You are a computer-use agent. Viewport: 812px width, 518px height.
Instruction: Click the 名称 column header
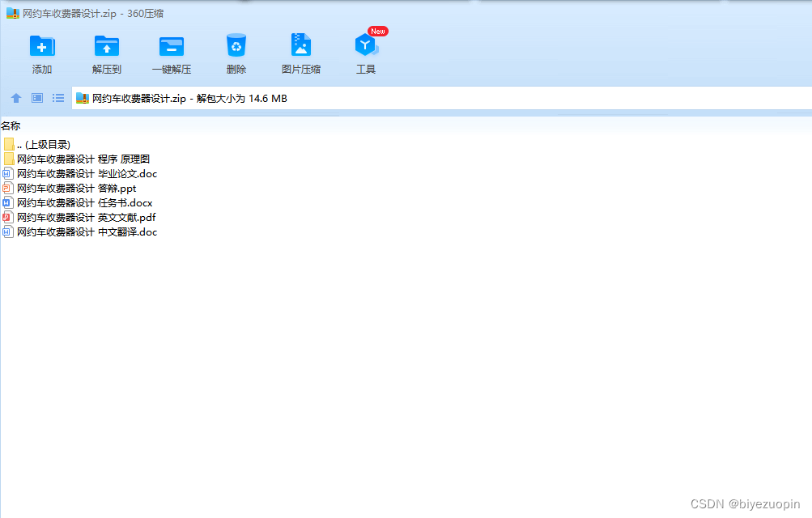[x=11, y=125]
